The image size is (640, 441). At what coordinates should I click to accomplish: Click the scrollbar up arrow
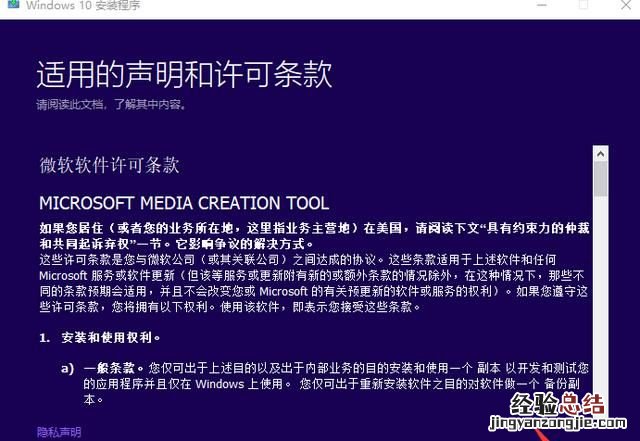pos(600,154)
